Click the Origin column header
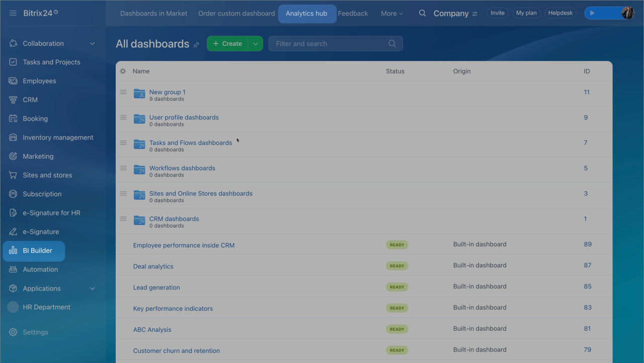This screenshot has height=363, width=644. (x=462, y=71)
